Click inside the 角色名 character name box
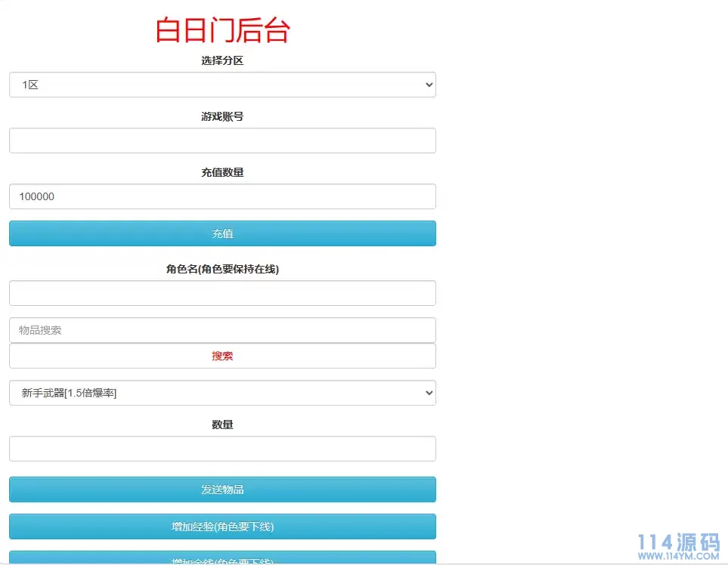The width and height of the screenshot is (728, 565). pyautogui.click(x=221, y=293)
